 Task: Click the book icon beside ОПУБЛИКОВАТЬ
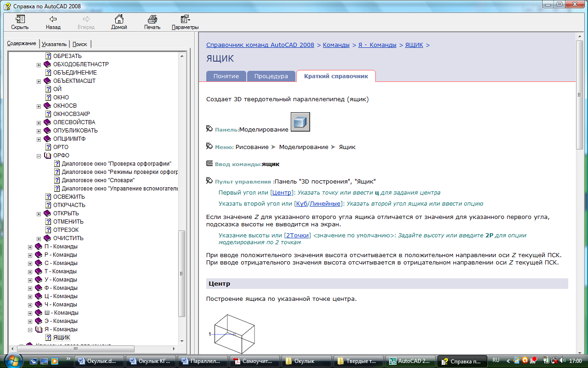(x=47, y=131)
